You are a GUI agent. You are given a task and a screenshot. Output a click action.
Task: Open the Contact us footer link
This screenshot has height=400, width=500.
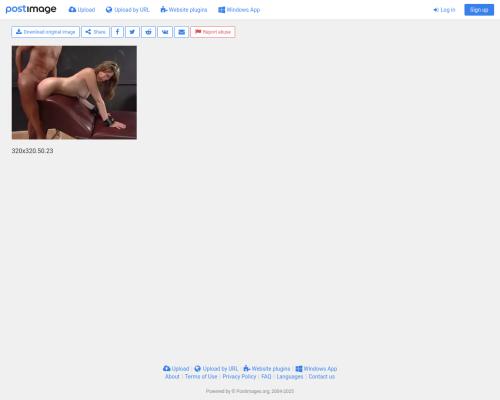(322, 377)
